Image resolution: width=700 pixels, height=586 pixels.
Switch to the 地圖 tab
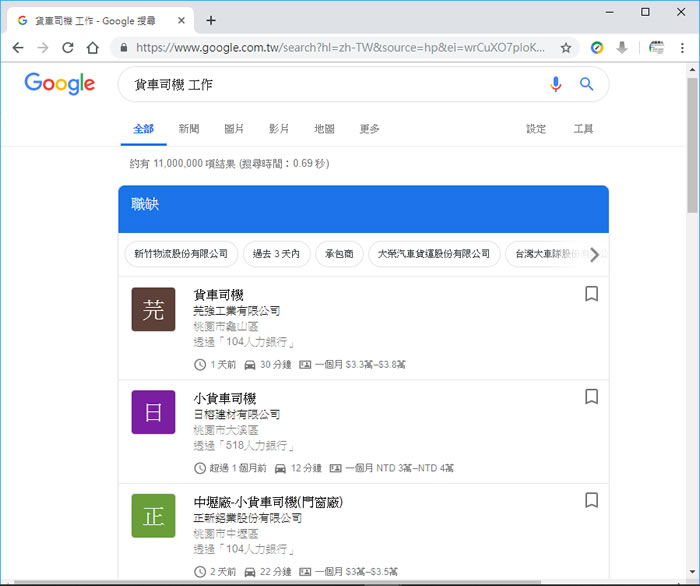(324, 129)
